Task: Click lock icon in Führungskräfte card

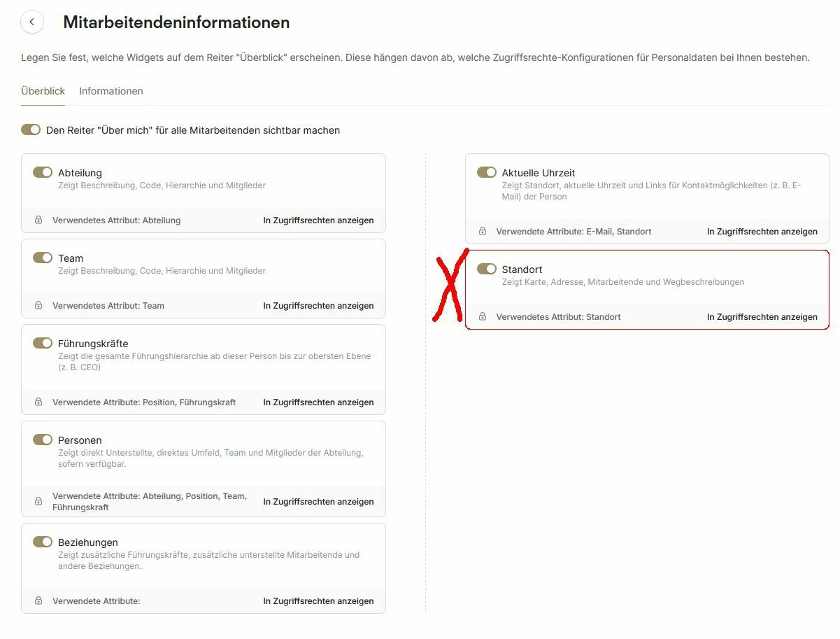Action: (x=38, y=402)
